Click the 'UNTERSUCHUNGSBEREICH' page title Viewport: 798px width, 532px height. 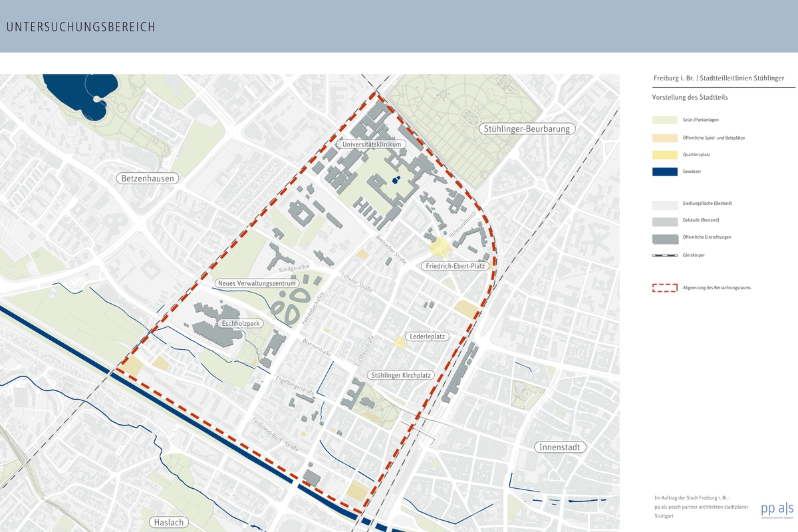tap(80, 27)
